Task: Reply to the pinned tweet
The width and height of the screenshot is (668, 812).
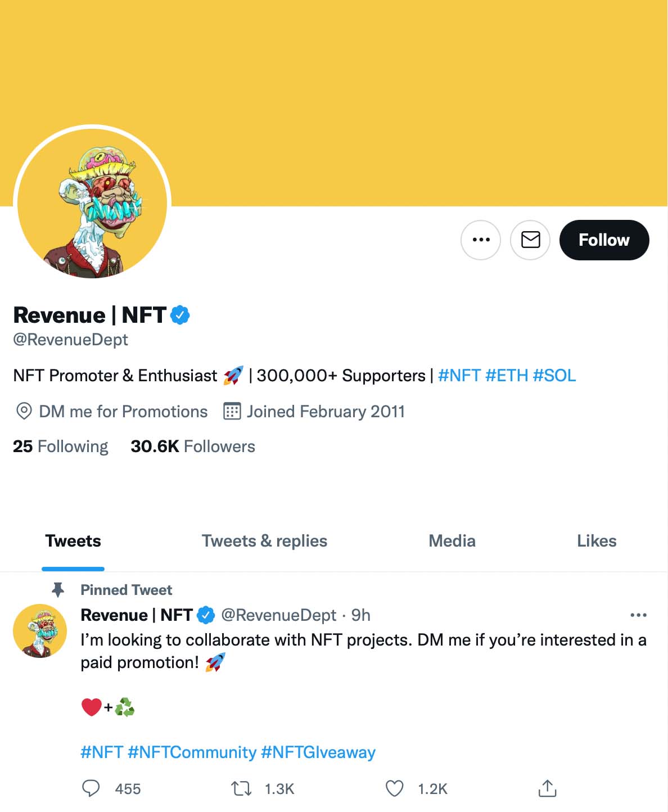Action: tap(91, 788)
